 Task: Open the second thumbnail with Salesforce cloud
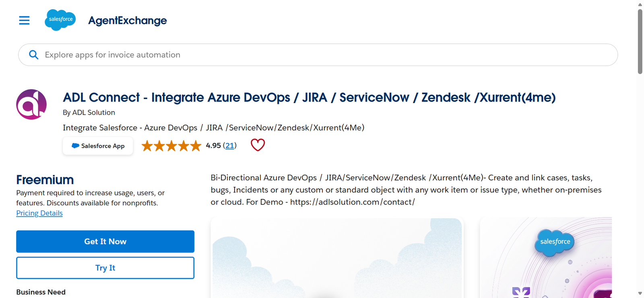click(x=546, y=258)
